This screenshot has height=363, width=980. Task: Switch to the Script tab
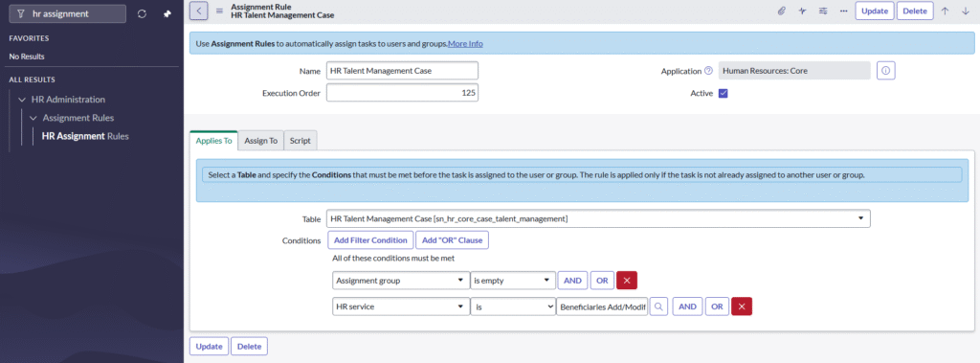(x=301, y=141)
